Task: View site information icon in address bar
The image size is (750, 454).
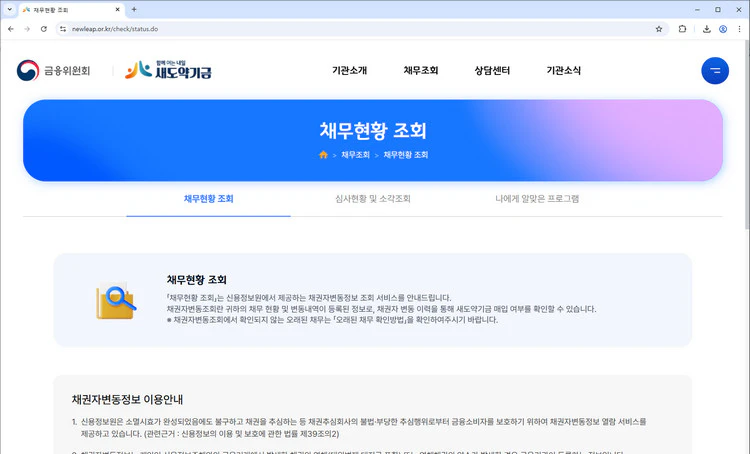Action: pyautogui.click(x=62, y=29)
